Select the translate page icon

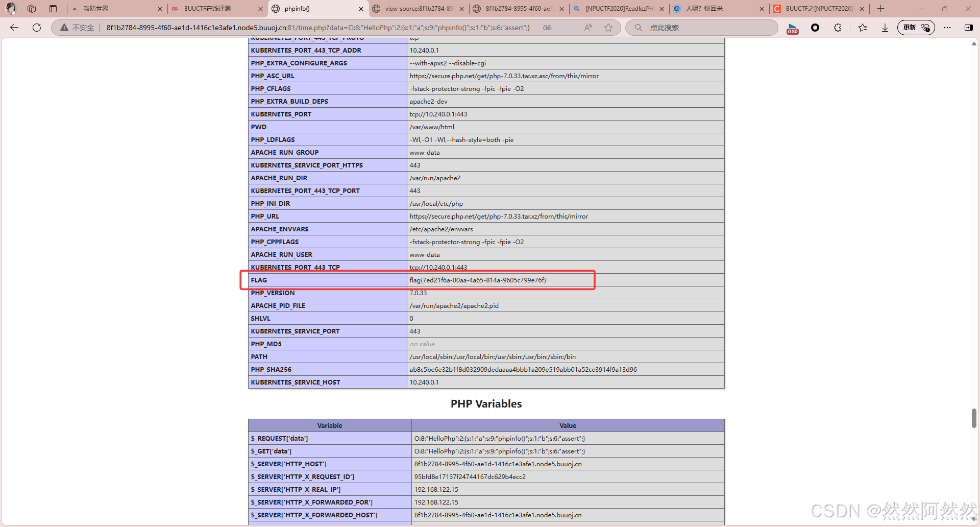(547, 28)
